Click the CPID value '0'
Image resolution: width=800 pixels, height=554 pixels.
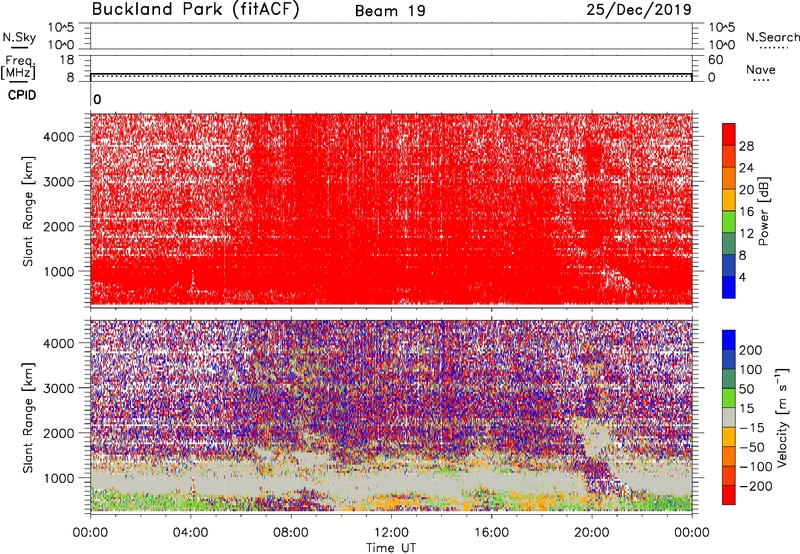[x=97, y=99]
